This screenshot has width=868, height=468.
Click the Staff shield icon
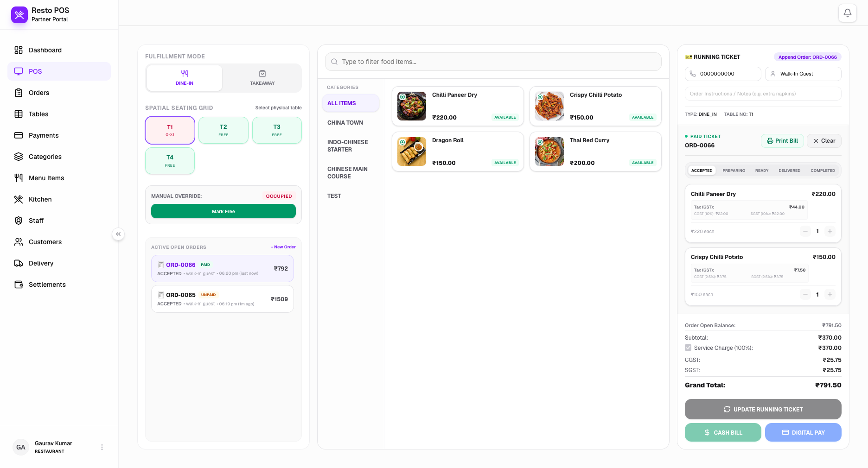click(19, 221)
